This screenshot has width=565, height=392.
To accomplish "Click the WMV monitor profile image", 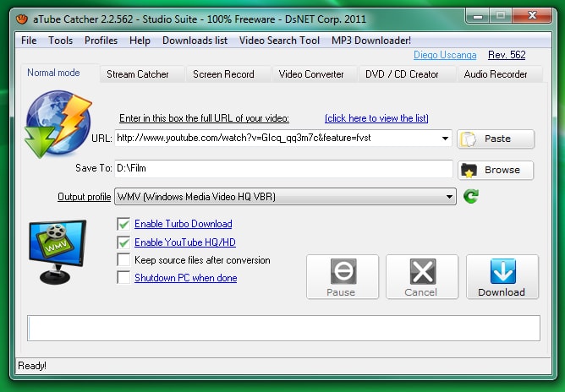I will (x=58, y=252).
